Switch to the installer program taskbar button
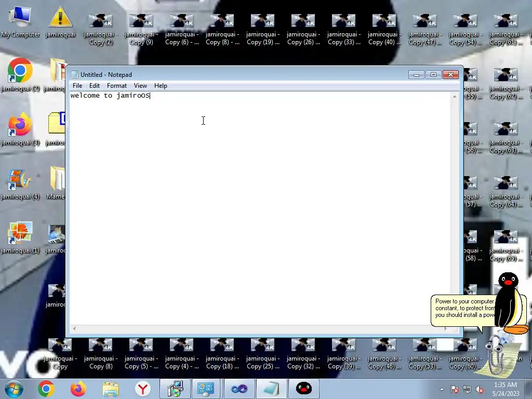This screenshot has height=399, width=532. click(x=175, y=389)
